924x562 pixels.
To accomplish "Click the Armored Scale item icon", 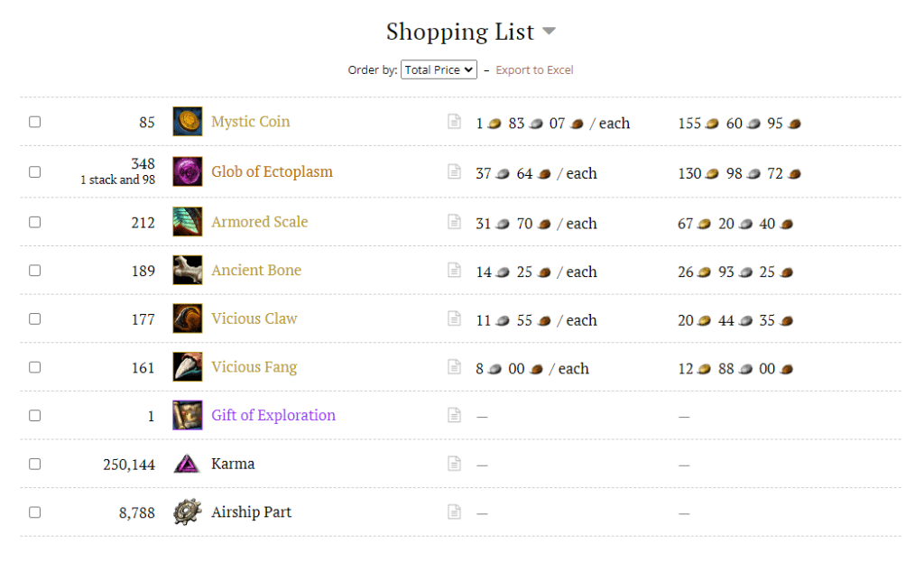I will pyautogui.click(x=188, y=222).
